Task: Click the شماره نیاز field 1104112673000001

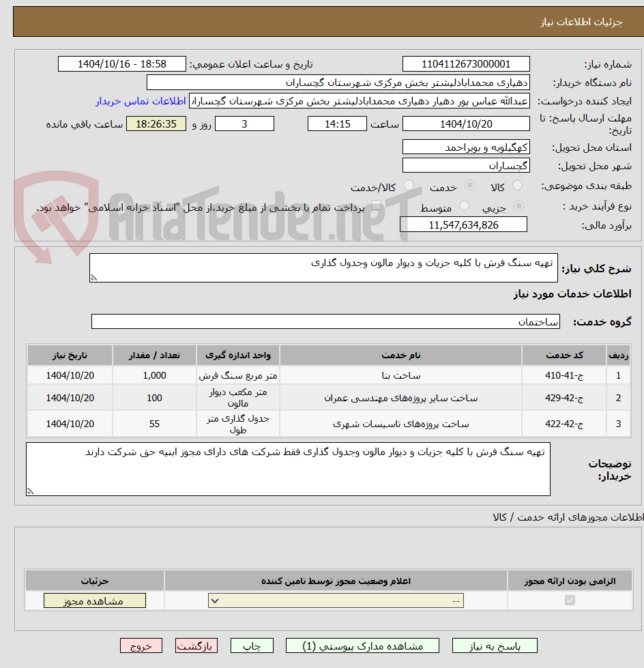Action: 466,64
